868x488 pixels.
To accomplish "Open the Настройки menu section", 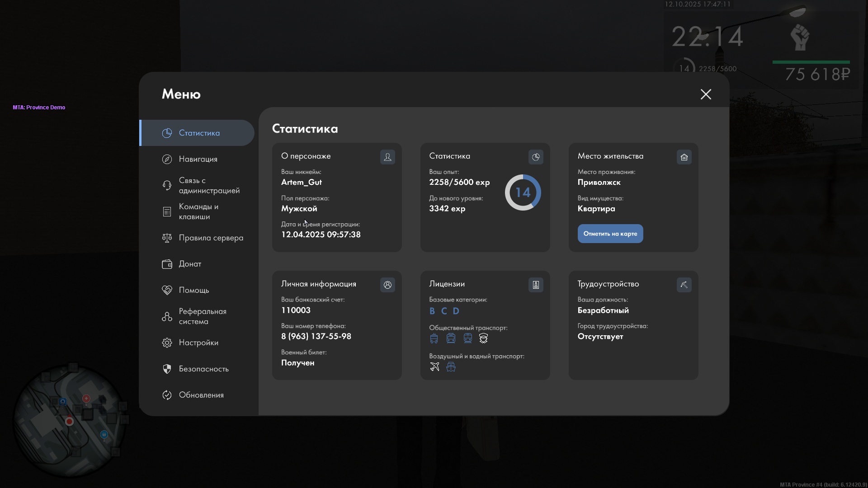I will pyautogui.click(x=198, y=343).
